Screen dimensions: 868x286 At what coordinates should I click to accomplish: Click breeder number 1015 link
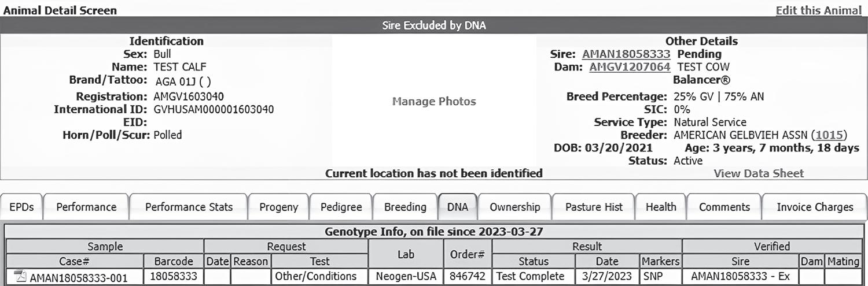click(x=830, y=135)
